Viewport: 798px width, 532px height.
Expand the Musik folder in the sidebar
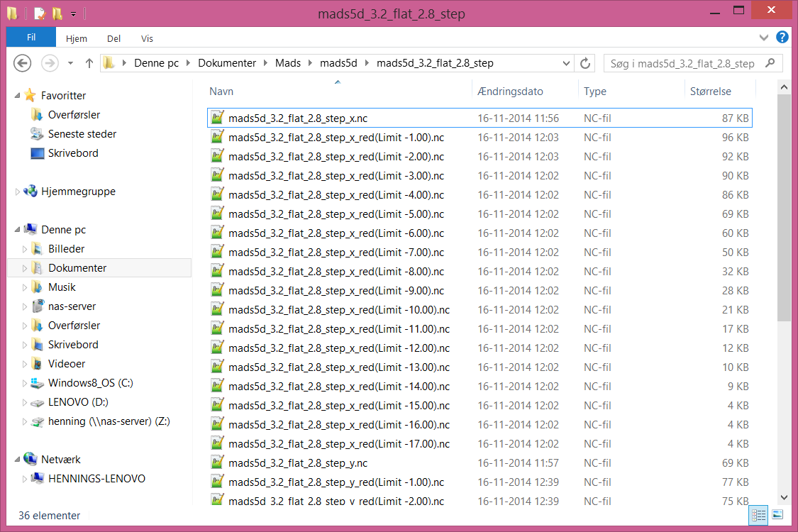(x=26, y=287)
